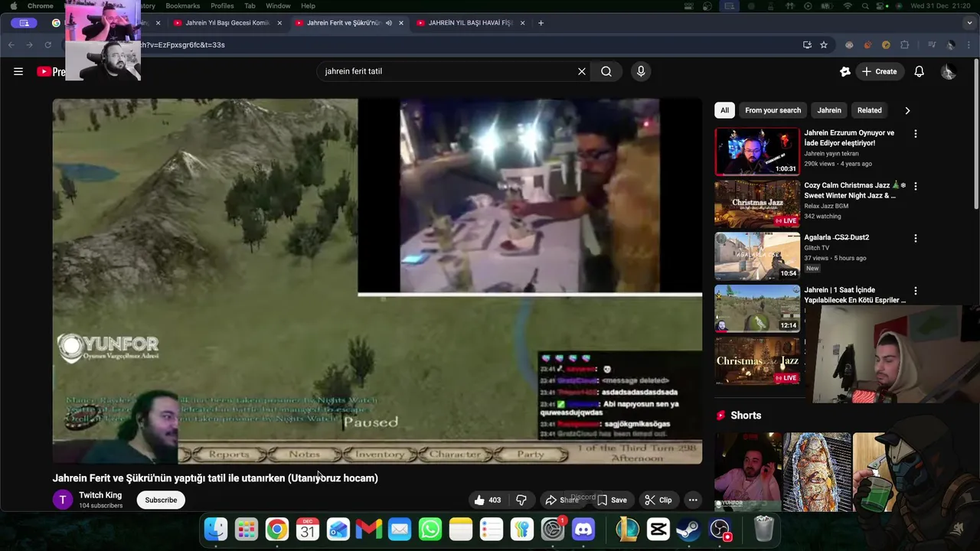The width and height of the screenshot is (980, 551).
Task: Save the video to a playlist
Action: pos(612,500)
